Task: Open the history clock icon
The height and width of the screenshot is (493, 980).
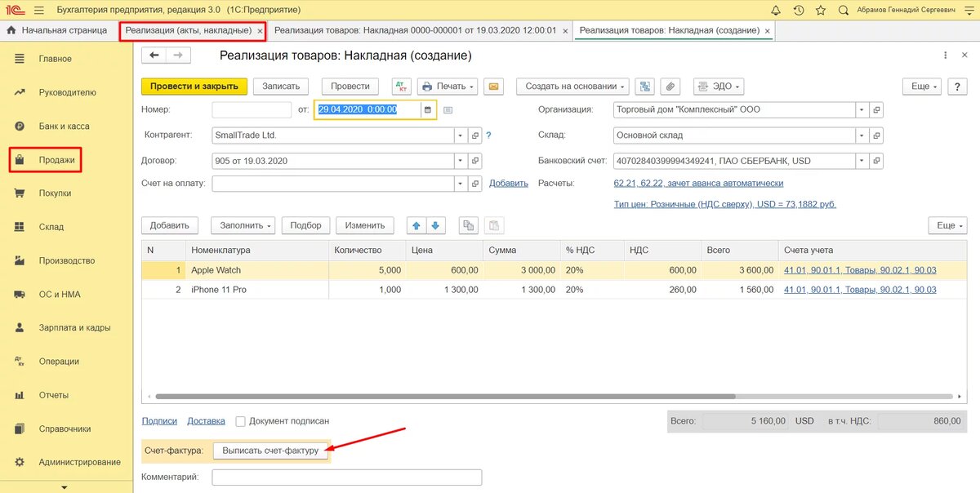Action: click(798, 10)
